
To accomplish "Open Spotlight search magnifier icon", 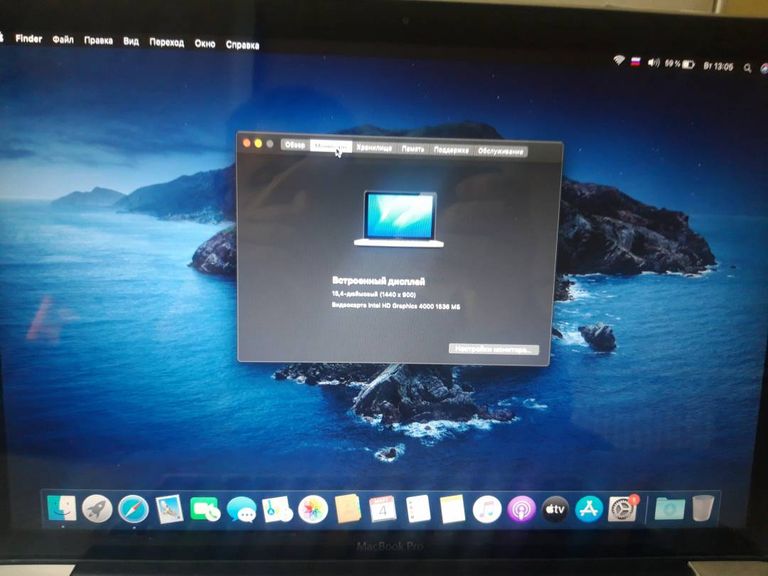I will (x=747, y=68).
